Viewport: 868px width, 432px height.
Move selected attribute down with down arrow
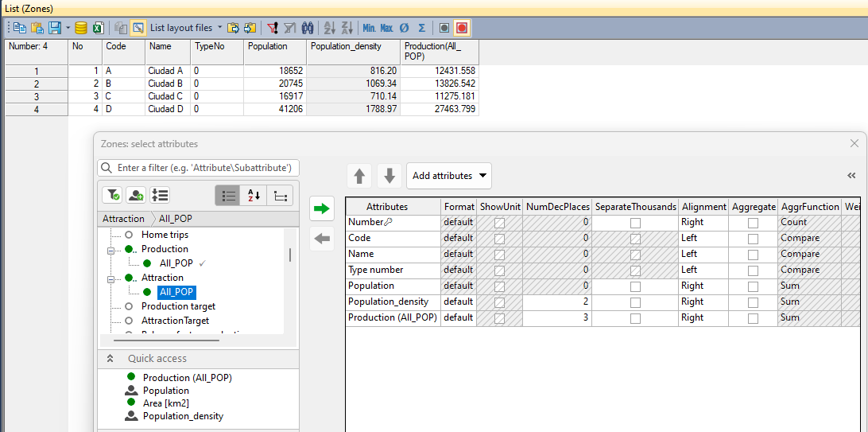point(389,176)
